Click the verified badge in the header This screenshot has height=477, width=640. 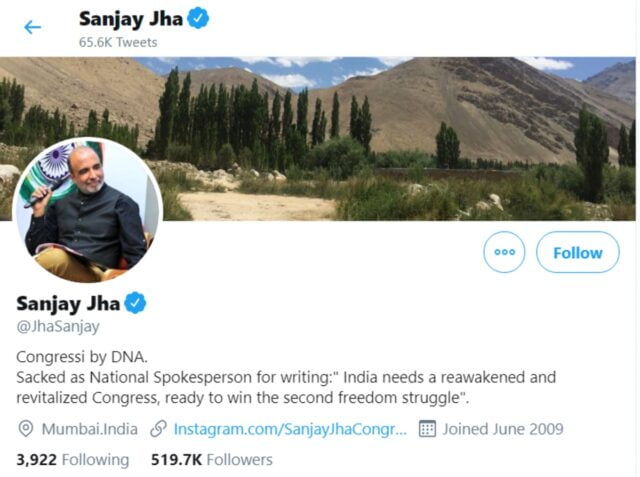198,18
